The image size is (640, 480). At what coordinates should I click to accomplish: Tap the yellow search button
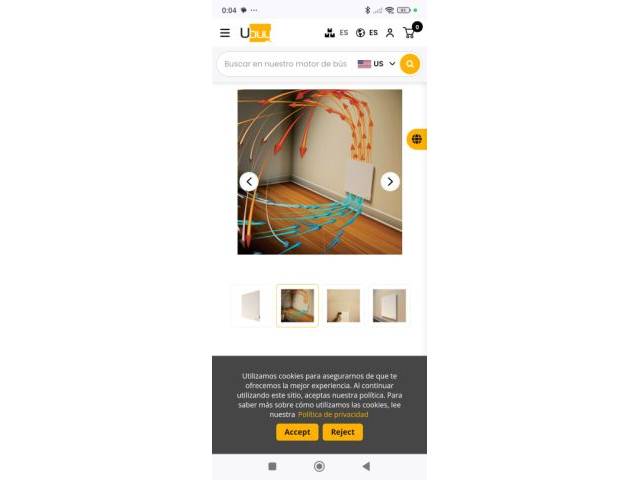pos(410,64)
